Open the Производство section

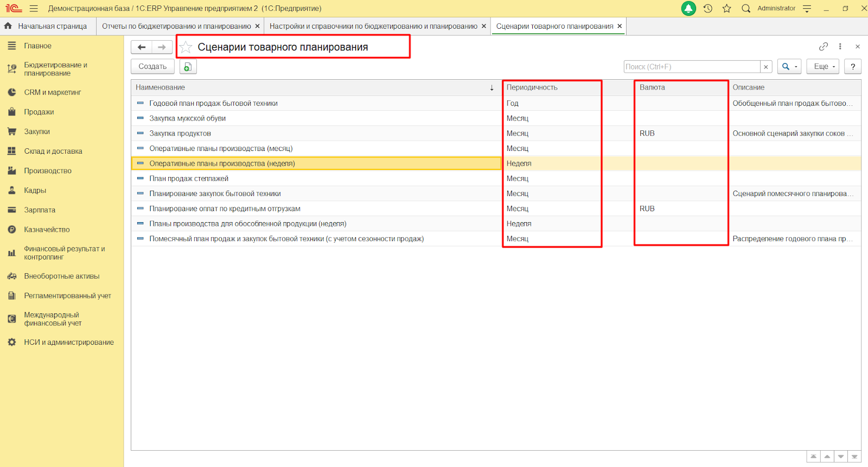pos(48,171)
